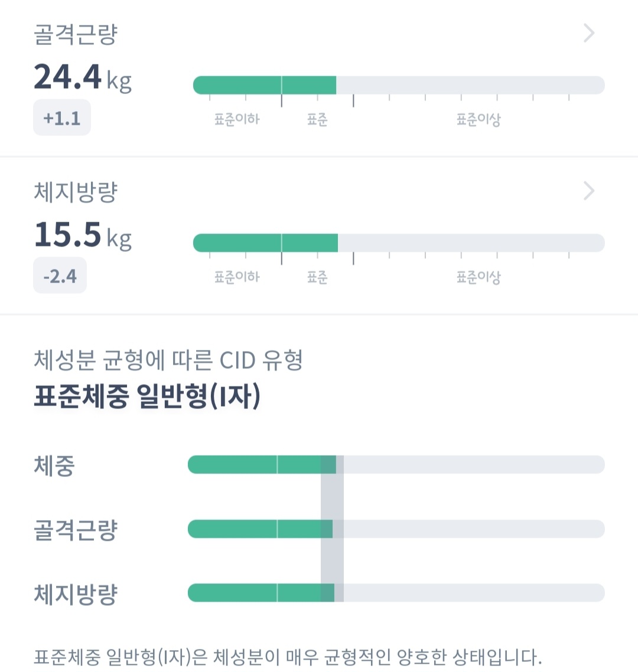This screenshot has width=638, height=672.
Task: Expand body fat mass details chevron
Action: pos(588,191)
